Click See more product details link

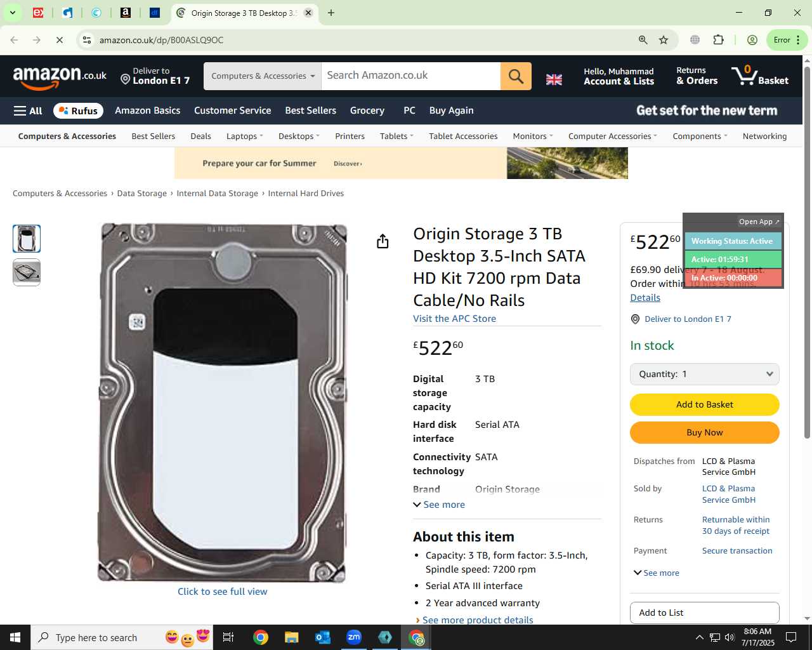[478, 620]
